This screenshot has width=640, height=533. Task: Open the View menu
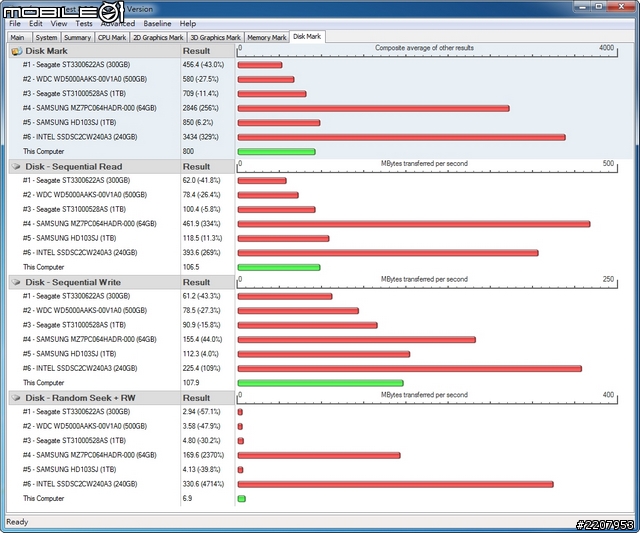(59, 24)
